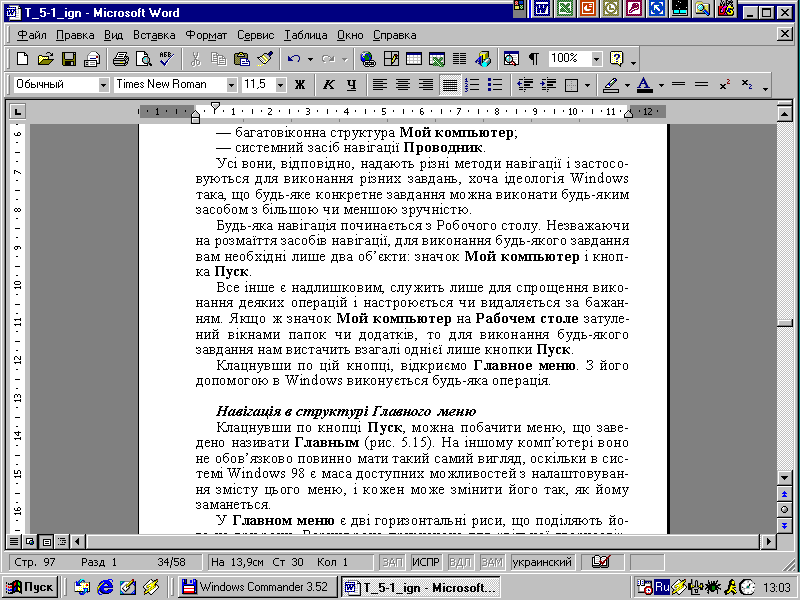The height and width of the screenshot is (600, 800).
Task: Open the Формат menu
Action: tap(206, 35)
